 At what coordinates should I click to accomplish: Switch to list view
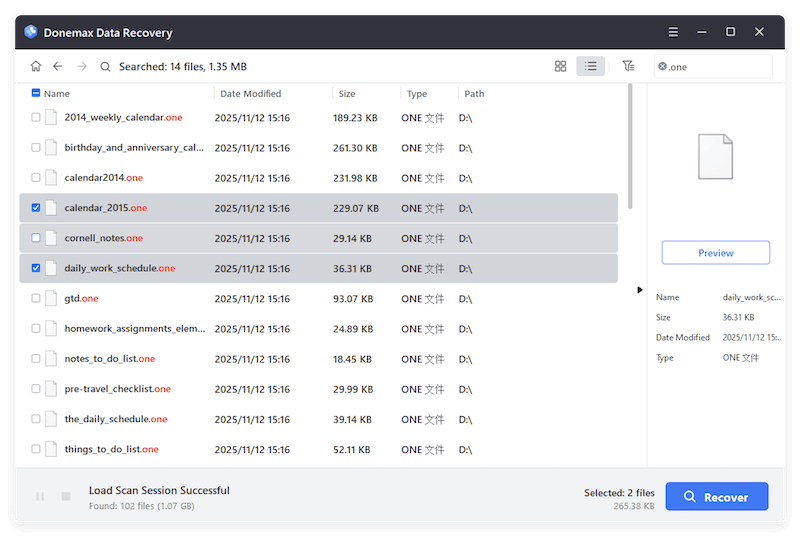tap(590, 66)
